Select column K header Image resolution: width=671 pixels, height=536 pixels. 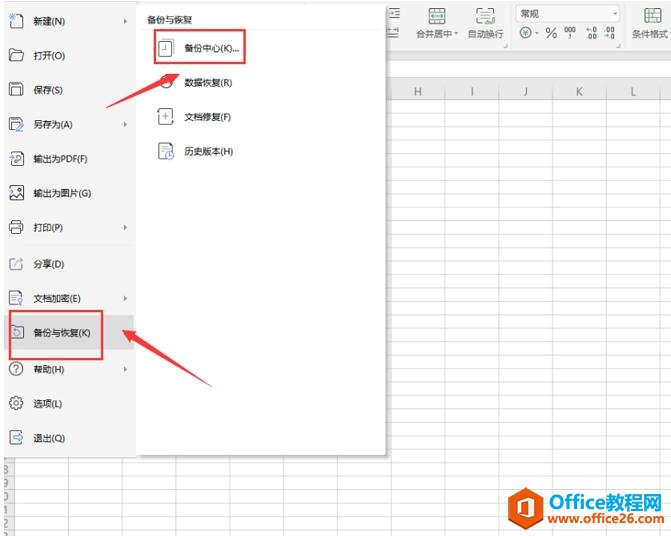pos(579,91)
